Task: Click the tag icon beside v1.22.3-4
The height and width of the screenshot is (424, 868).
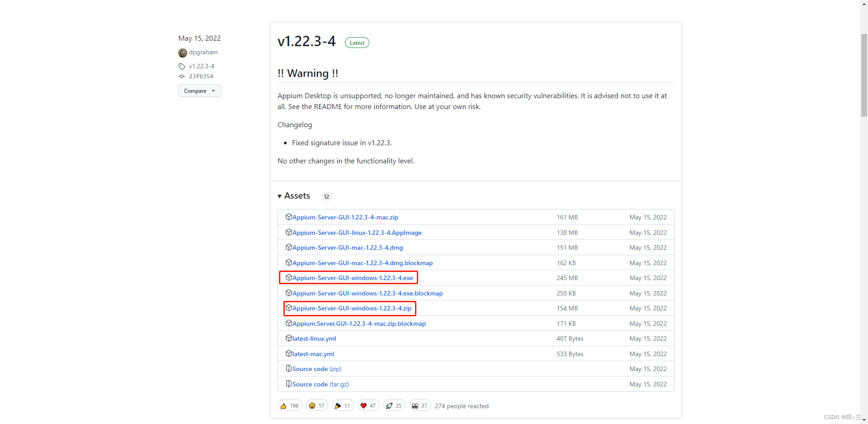Action: (x=182, y=67)
